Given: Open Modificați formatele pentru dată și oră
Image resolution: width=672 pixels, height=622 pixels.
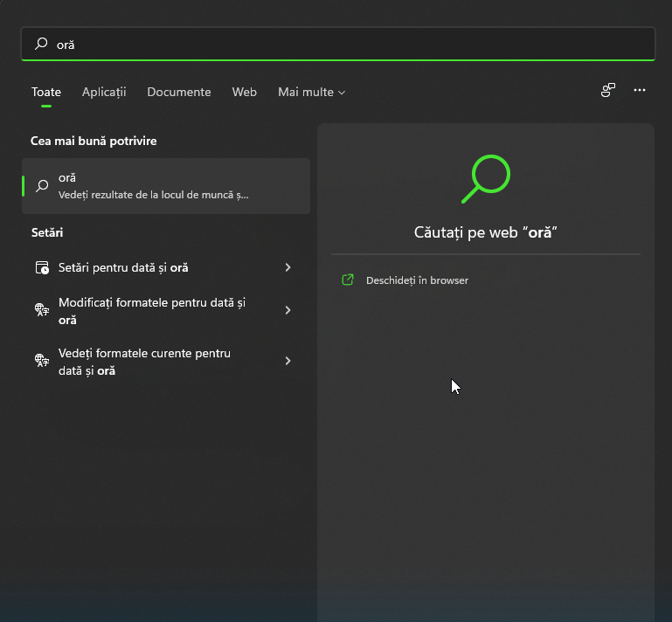Looking at the screenshot, I should tap(166, 311).
